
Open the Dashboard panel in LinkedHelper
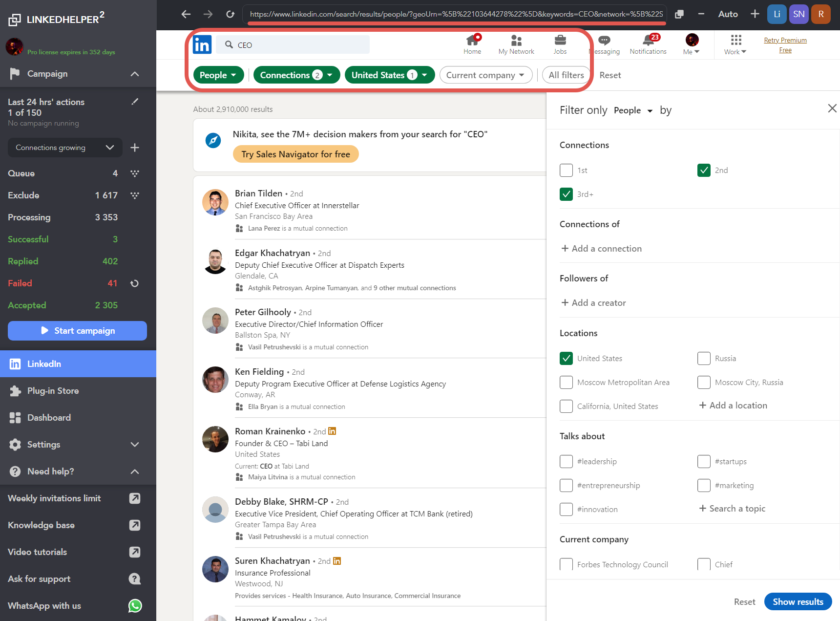pos(49,417)
